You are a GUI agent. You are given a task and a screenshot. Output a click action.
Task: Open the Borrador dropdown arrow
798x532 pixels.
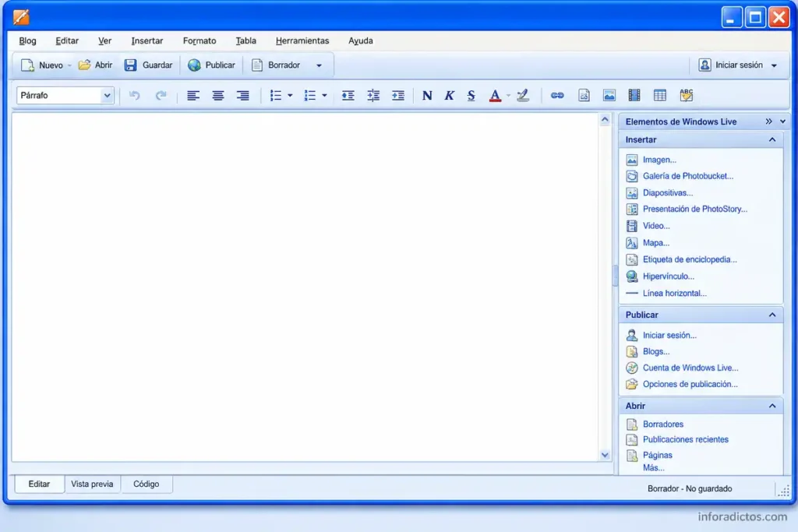[x=319, y=65]
